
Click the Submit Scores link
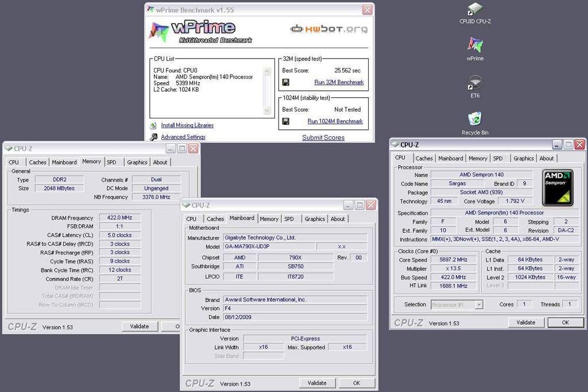pos(323,137)
